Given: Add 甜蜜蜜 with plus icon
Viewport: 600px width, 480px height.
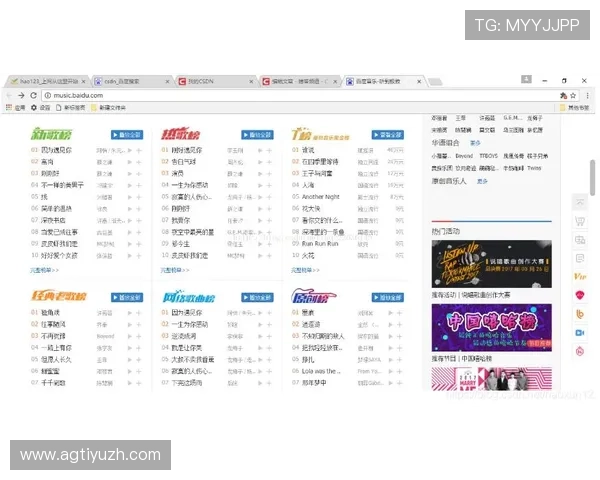Looking at the screenshot, I should coord(139,372).
